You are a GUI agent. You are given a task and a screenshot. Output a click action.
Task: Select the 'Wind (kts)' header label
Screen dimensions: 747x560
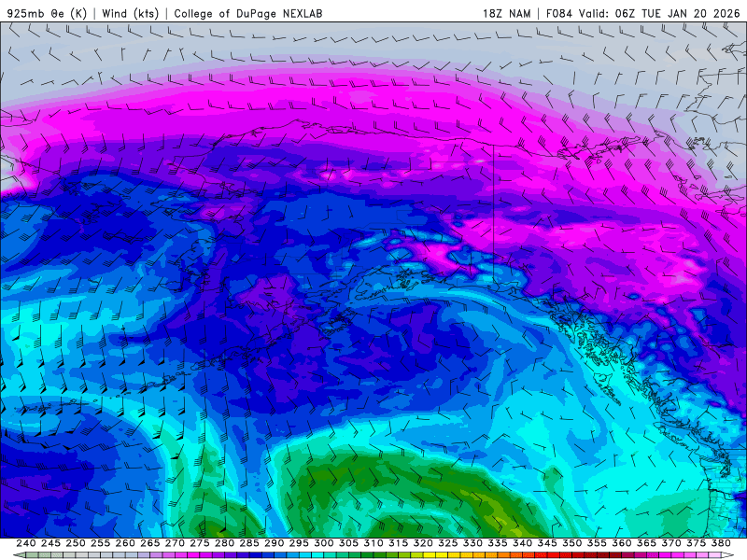click(130, 13)
